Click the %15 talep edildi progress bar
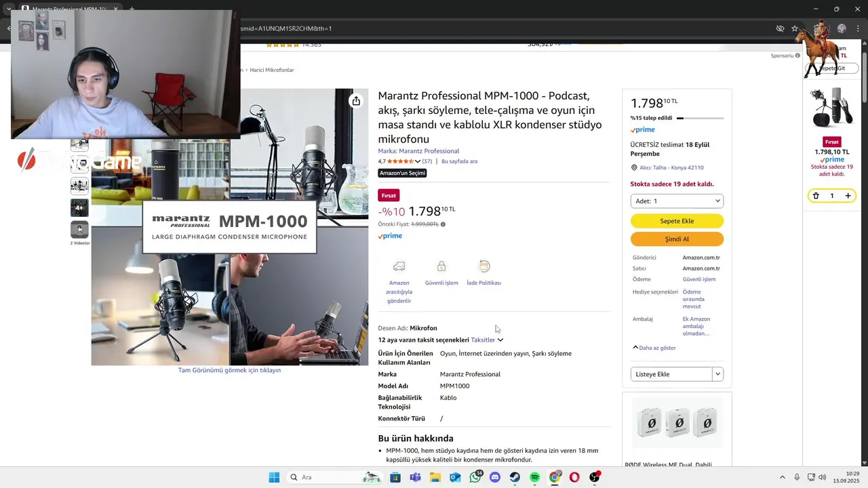Viewport: 868px width, 488px height. pos(700,118)
